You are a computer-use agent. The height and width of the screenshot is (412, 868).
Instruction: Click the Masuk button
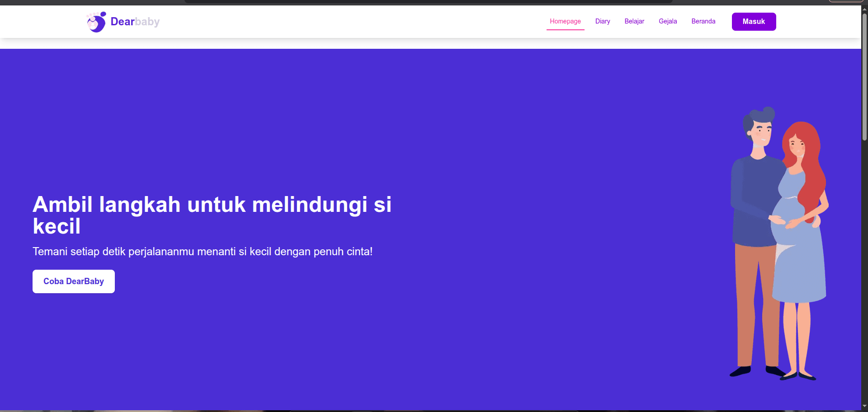(x=754, y=21)
